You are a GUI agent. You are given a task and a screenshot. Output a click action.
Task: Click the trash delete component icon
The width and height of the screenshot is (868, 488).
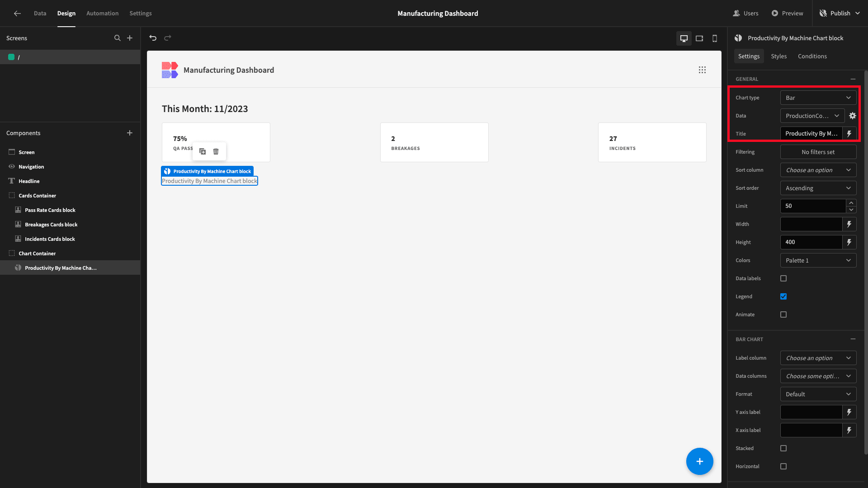coord(216,151)
